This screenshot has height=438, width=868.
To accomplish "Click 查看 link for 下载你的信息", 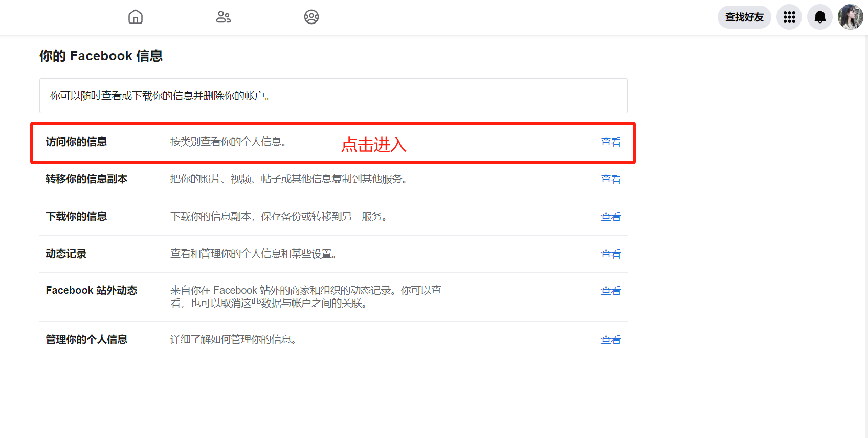I will [x=611, y=217].
